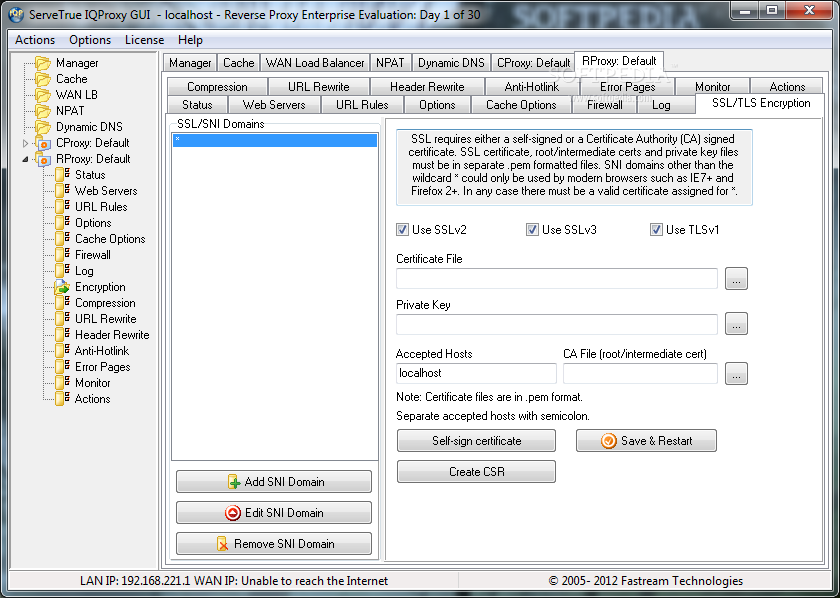This screenshot has height=598, width=840.
Task: Open the Firewall tab
Action: point(604,105)
